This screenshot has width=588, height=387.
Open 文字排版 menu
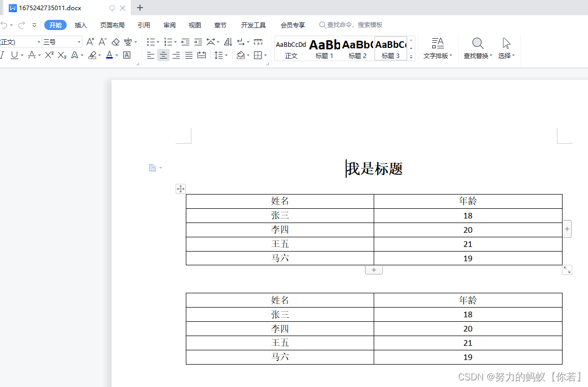(x=438, y=48)
